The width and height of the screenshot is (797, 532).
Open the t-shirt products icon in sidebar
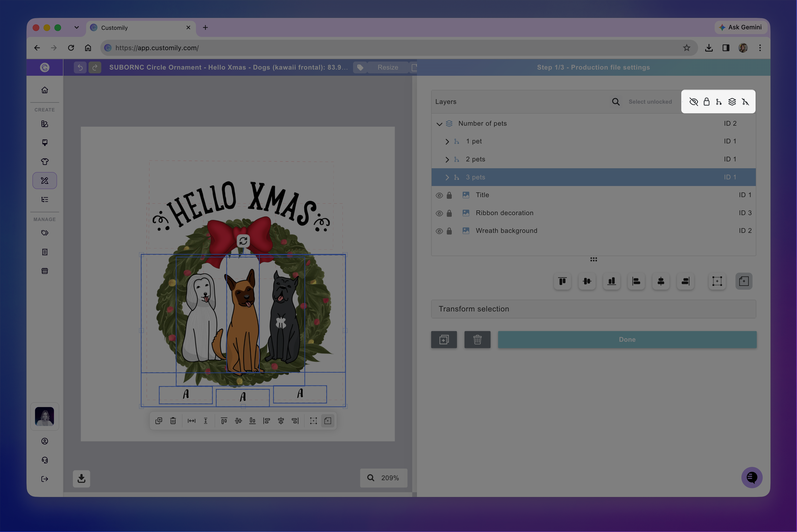[x=45, y=161]
